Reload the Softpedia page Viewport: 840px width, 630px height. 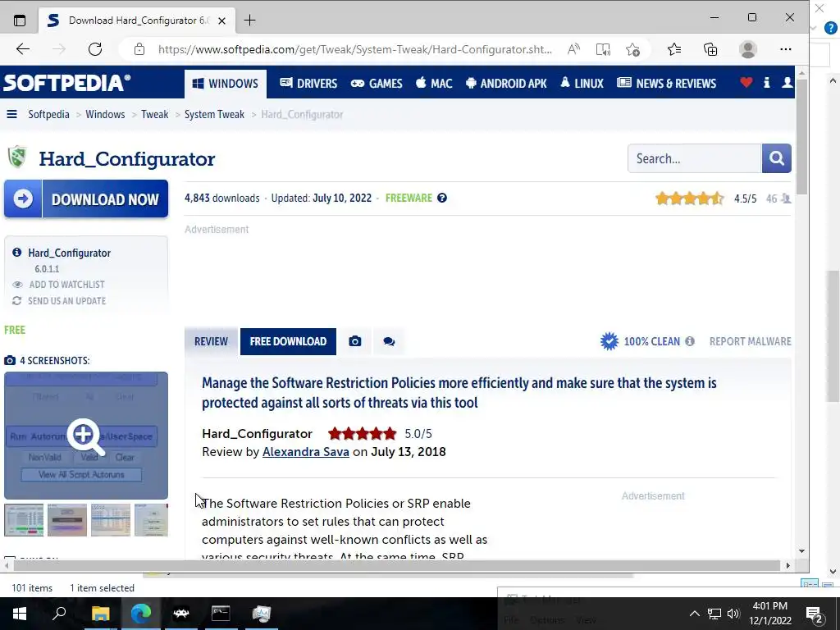(95, 49)
